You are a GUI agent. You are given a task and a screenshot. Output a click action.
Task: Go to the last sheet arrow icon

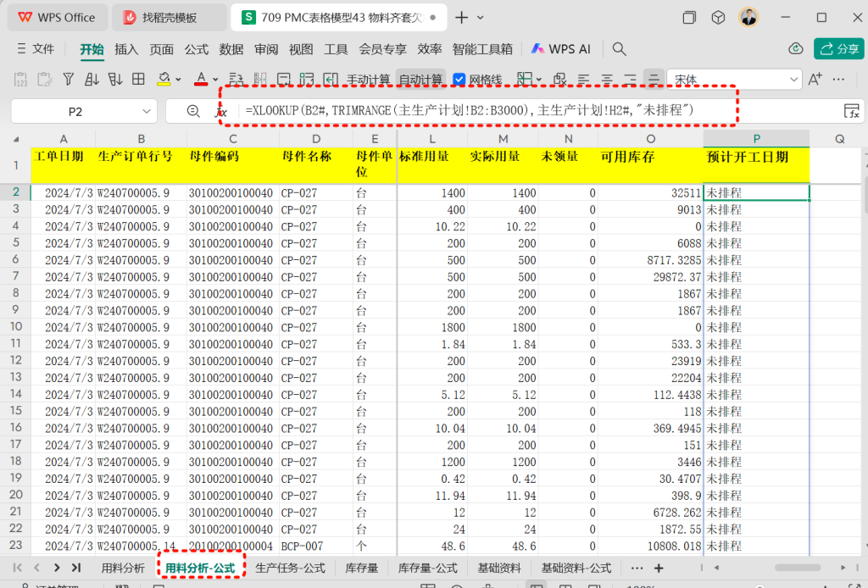75,568
